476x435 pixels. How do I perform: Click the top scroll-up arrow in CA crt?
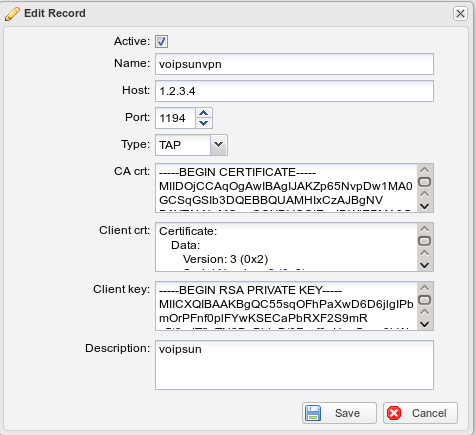coord(425,170)
